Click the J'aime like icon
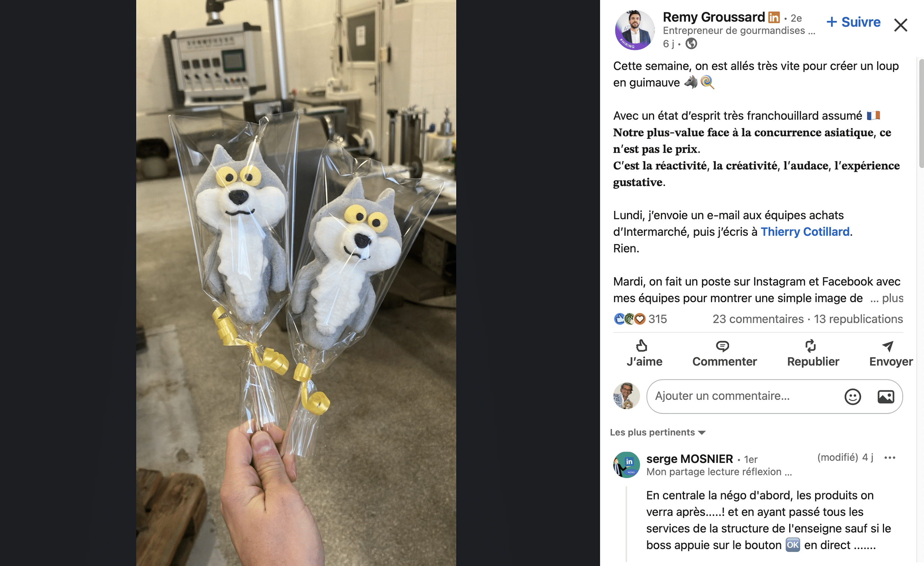924x566 pixels. pos(642,345)
